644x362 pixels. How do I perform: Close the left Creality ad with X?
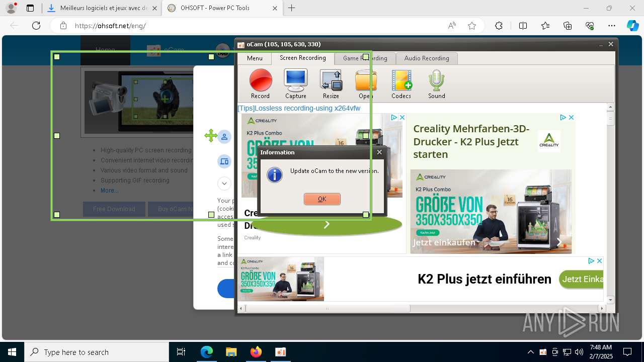pyautogui.click(x=403, y=117)
